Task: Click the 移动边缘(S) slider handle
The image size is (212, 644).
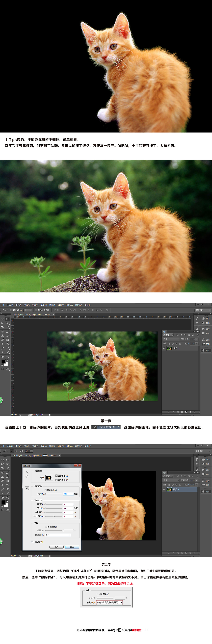Action: click(x=53, y=516)
